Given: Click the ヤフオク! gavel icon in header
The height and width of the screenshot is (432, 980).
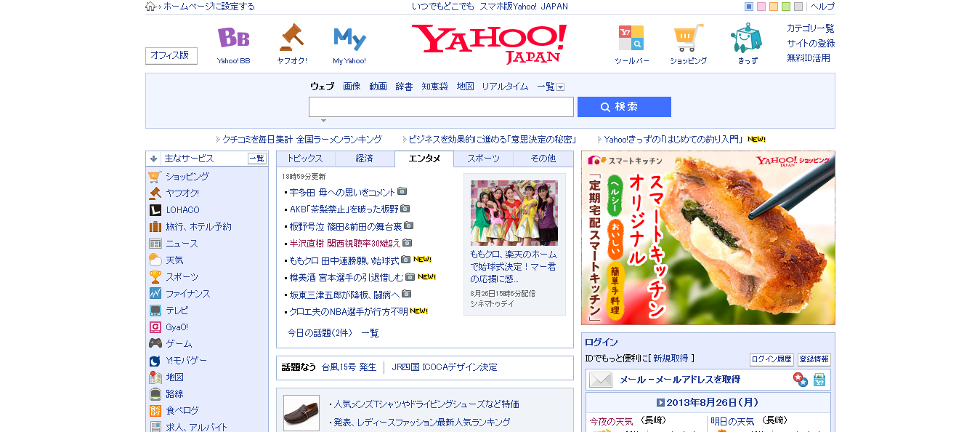Looking at the screenshot, I should coord(291,38).
